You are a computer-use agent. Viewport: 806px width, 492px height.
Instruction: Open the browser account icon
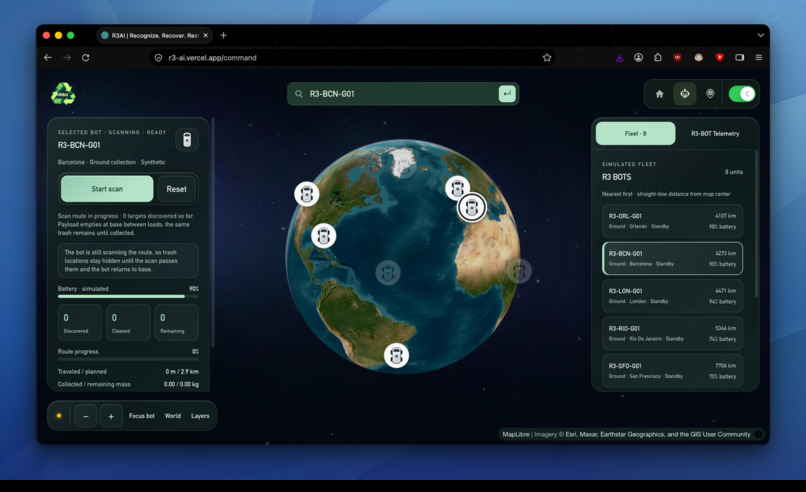click(x=638, y=58)
